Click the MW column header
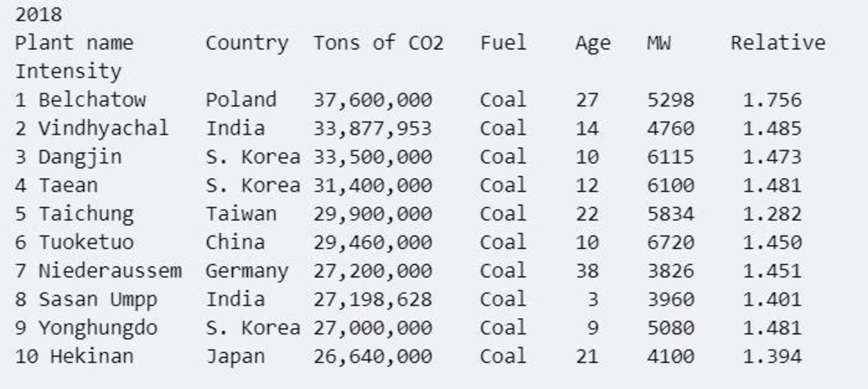Viewport: 868px width, 389px height. (x=659, y=43)
